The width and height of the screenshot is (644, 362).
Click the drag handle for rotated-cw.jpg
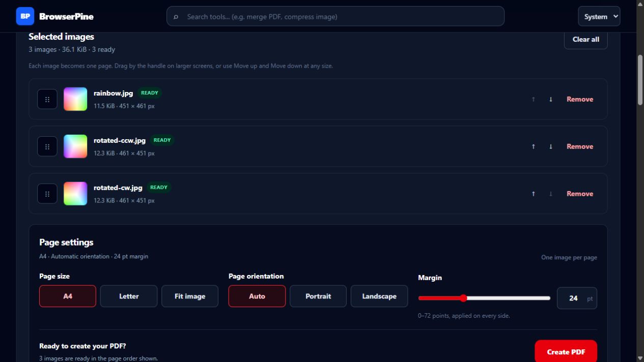(x=47, y=194)
